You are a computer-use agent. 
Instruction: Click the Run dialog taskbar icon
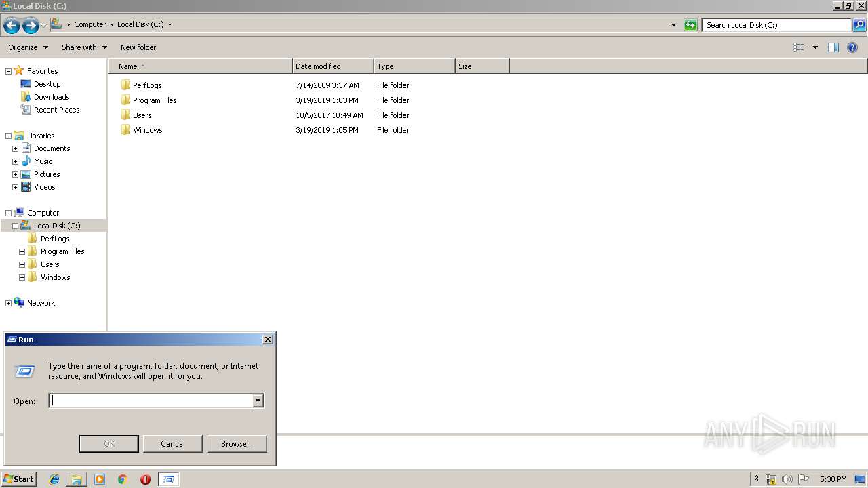pos(168,479)
